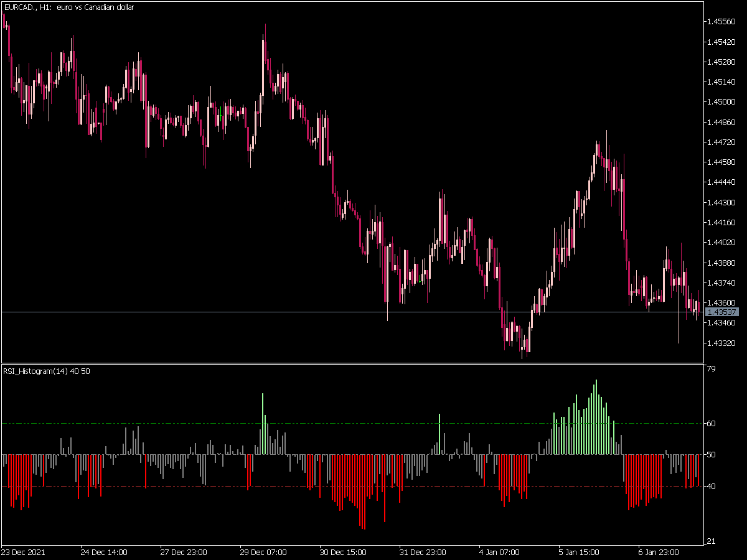Image resolution: width=747 pixels, height=560 pixels.
Task: Click RSI scale value 79
Action: click(x=712, y=370)
